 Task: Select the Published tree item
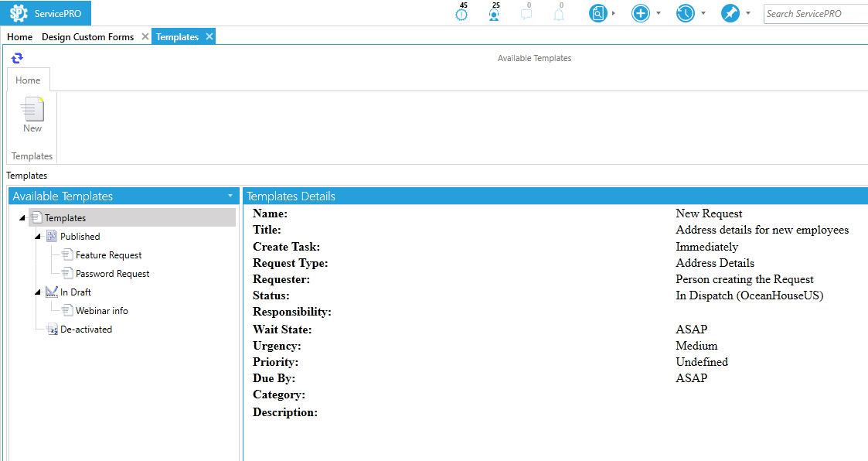(x=80, y=236)
